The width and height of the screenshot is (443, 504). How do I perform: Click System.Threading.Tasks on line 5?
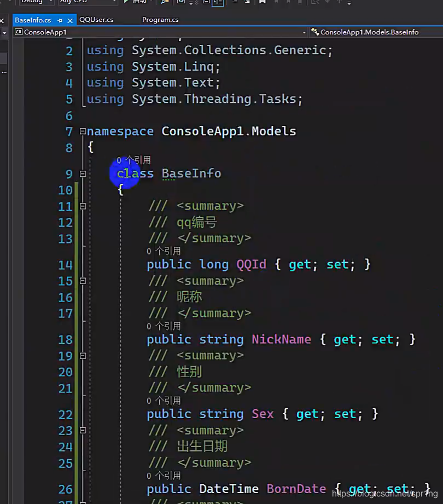tap(214, 99)
